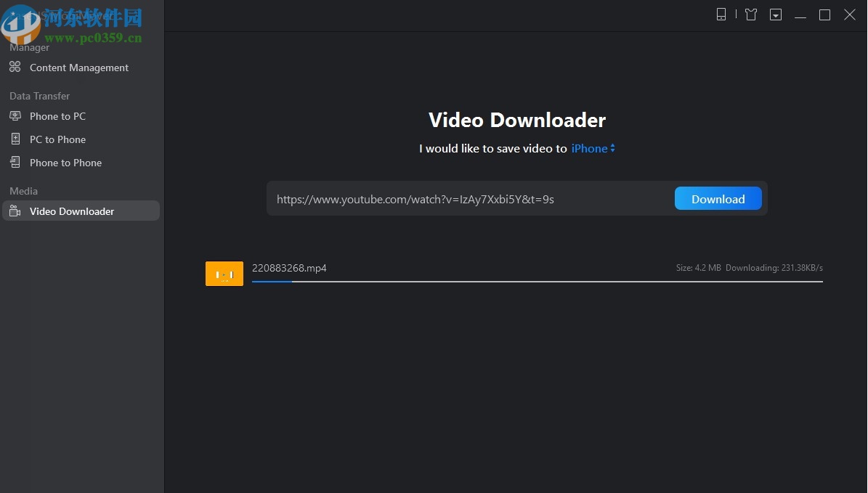The width and height of the screenshot is (868, 493).
Task: Maximize the application window
Action: [825, 15]
